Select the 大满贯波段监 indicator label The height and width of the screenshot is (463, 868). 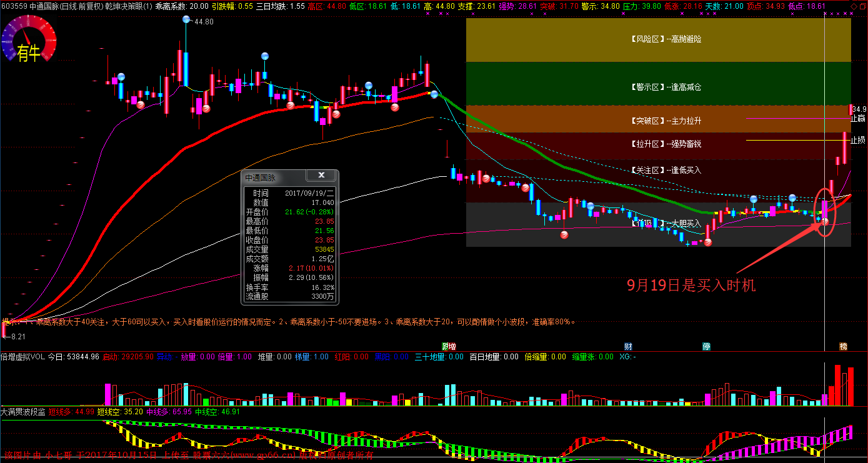coord(23,412)
